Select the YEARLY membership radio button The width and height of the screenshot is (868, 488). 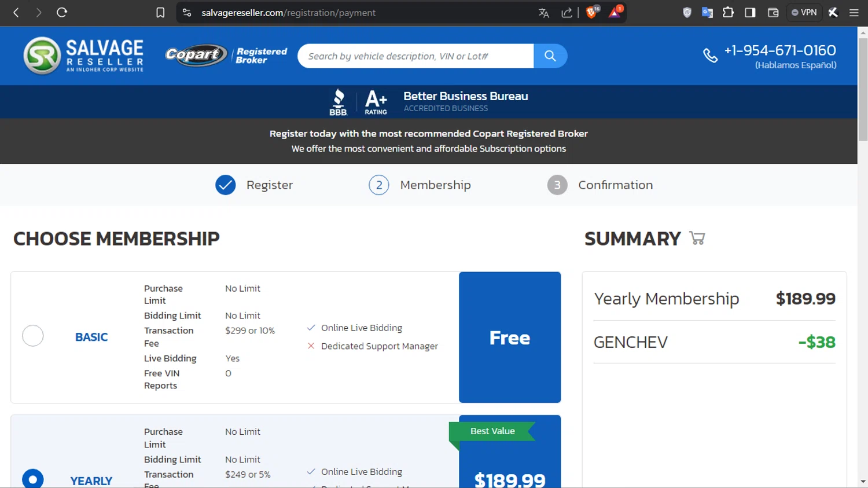(33, 479)
